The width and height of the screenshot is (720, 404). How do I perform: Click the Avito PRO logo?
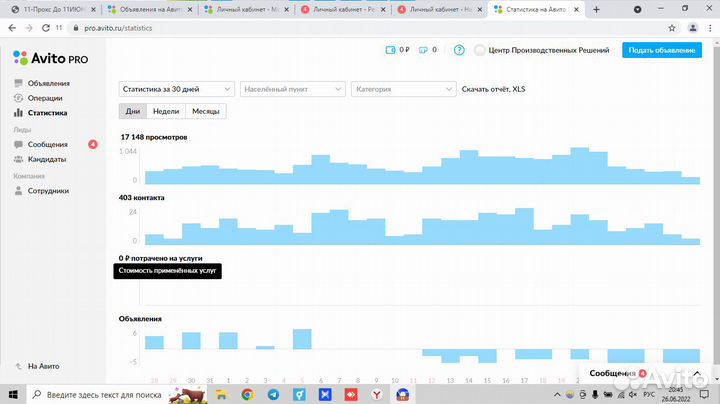(x=50, y=58)
